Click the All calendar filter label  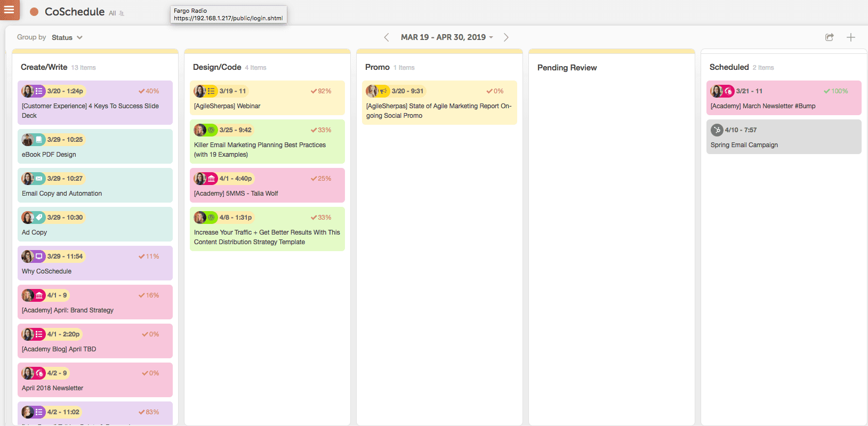pos(112,13)
